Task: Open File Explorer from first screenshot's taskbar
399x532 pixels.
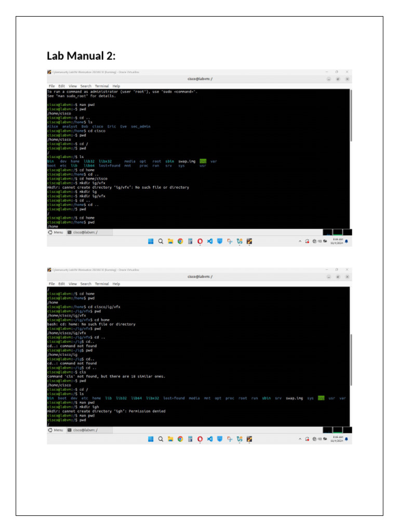Action: (x=170, y=241)
